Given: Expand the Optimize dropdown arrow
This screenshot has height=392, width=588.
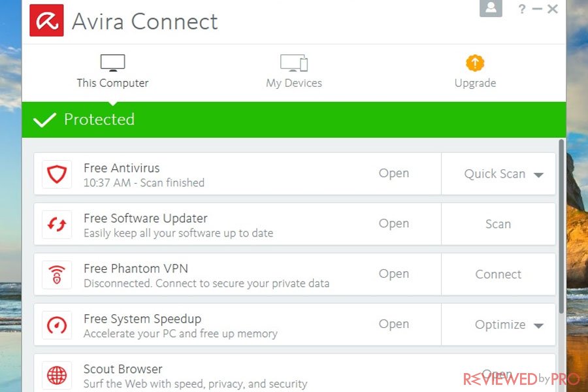Looking at the screenshot, I should 538,325.
